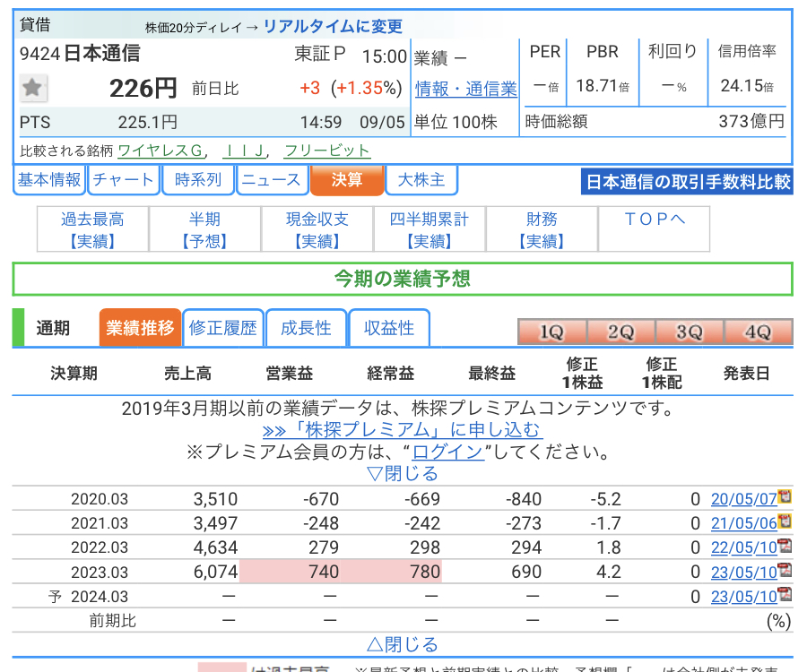
Task: Click the 226円 stock price
Action: tap(143, 89)
